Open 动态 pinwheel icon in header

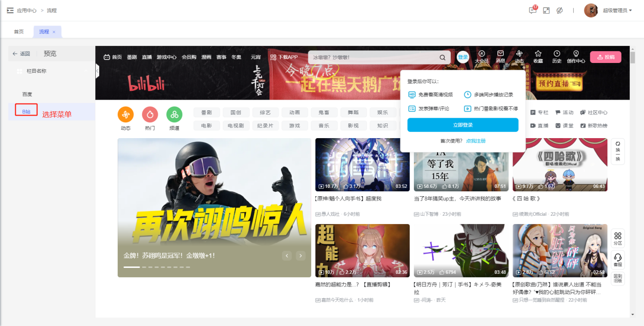coord(519,57)
